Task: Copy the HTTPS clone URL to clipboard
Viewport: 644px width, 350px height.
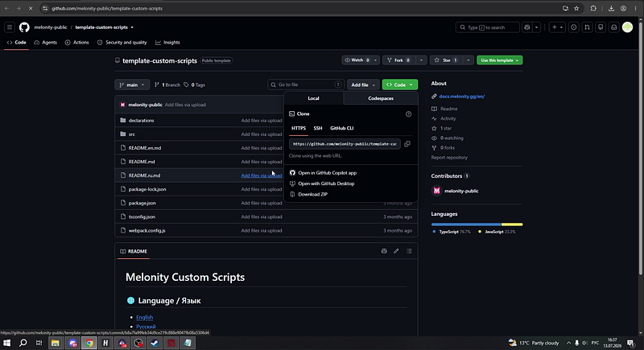Action: tap(407, 144)
